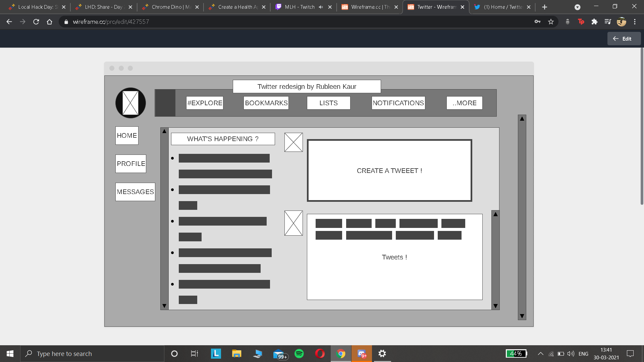This screenshot has height=362, width=644.
Task: Click the image placeholder beside CREATE A TWEEET box
Action: [x=293, y=142]
